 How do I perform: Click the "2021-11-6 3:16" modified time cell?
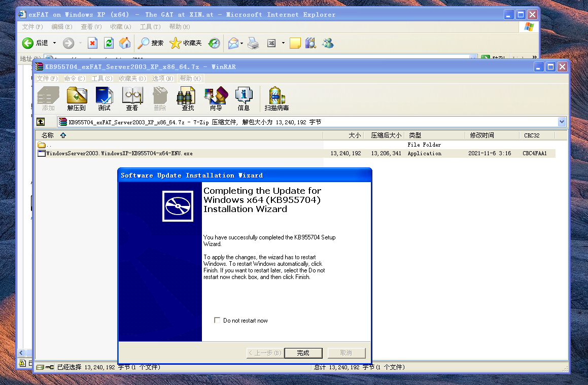(x=490, y=153)
